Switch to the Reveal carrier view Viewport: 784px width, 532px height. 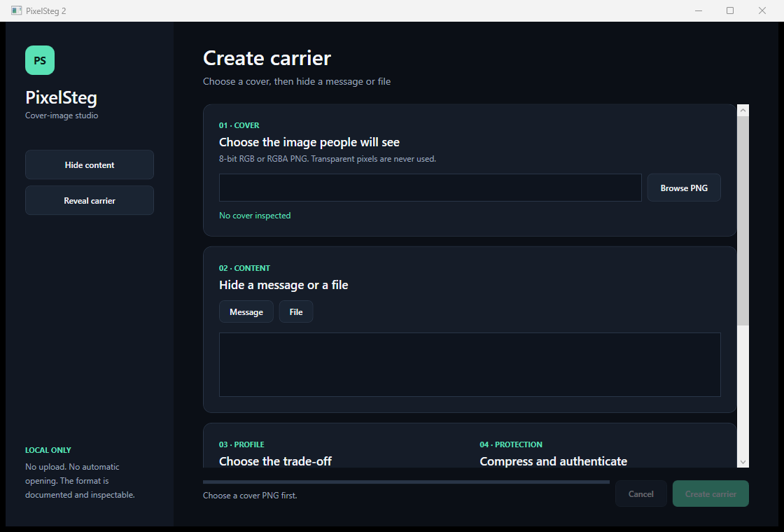[x=90, y=200]
